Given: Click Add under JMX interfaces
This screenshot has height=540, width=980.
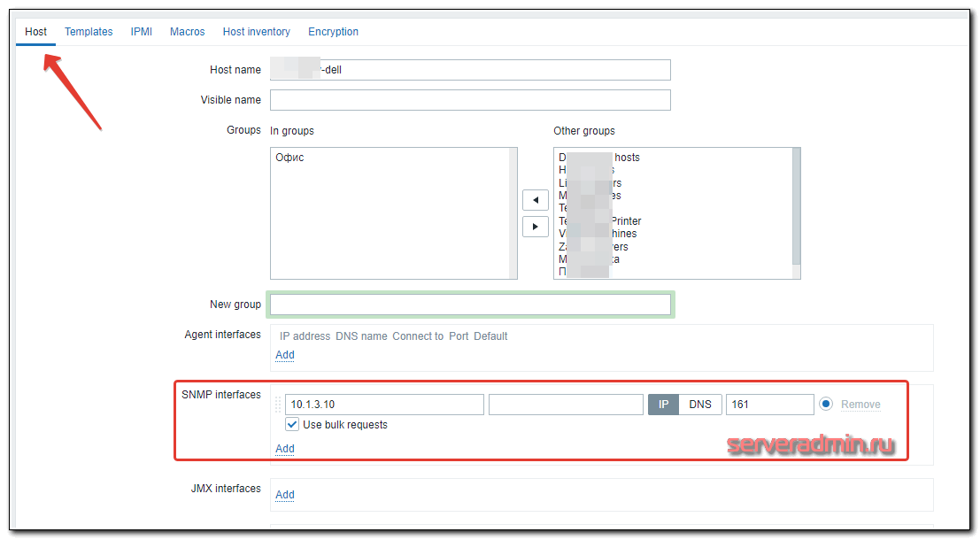Looking at the screenshot, I should point(285,495).
